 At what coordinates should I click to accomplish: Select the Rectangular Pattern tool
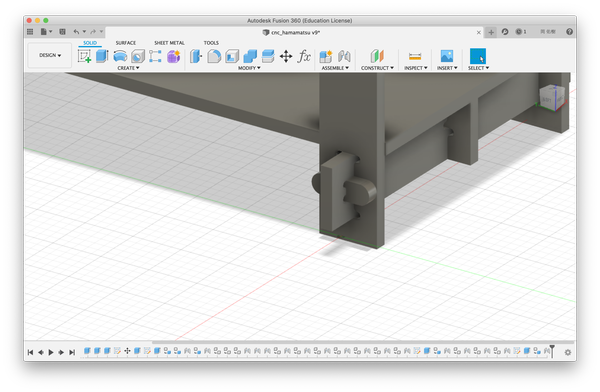[x=155, y=56]
